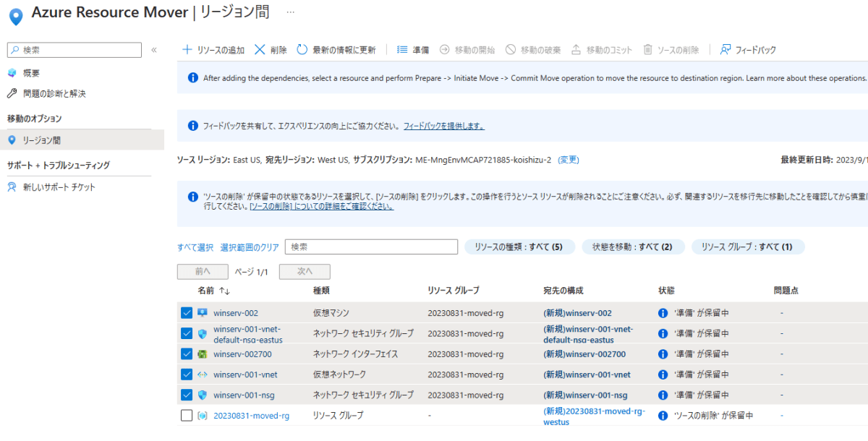Click the virtual machine icon for winserv-002
This screenshot has height=441, width=868.
203,313
